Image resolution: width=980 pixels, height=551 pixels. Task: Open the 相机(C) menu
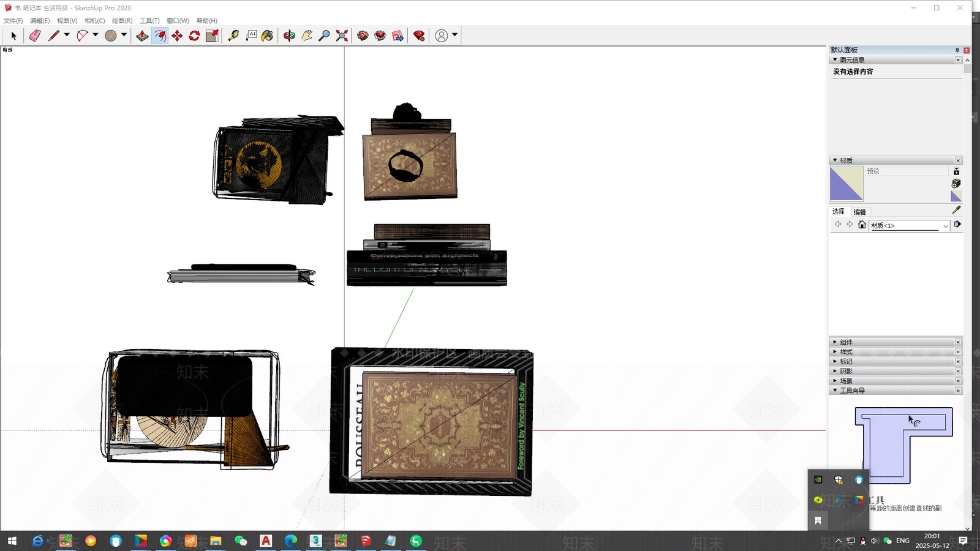[x=94, y=21]
